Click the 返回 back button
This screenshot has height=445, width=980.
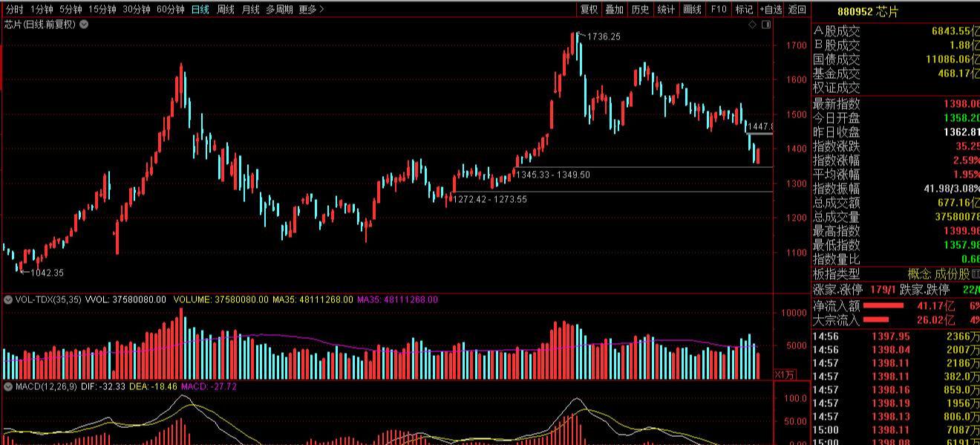pyautogui.click(x=797, y=10)
